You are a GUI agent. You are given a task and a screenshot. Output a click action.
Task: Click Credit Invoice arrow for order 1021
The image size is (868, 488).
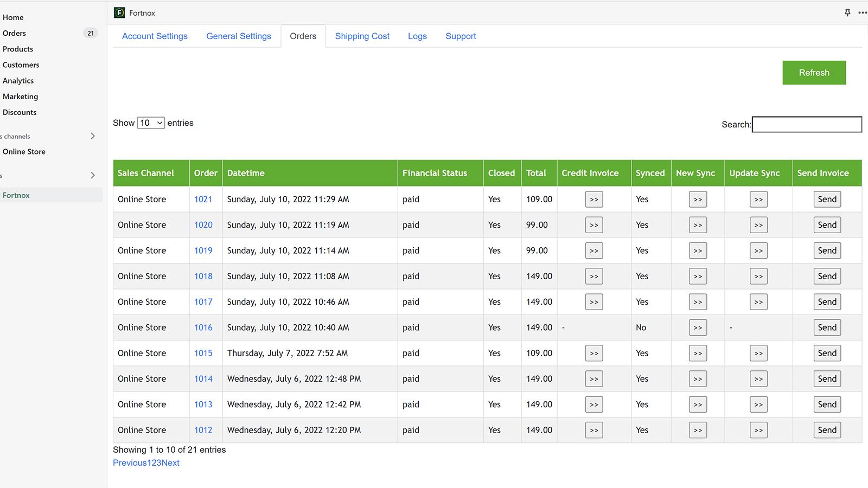(x=594, y=200)
